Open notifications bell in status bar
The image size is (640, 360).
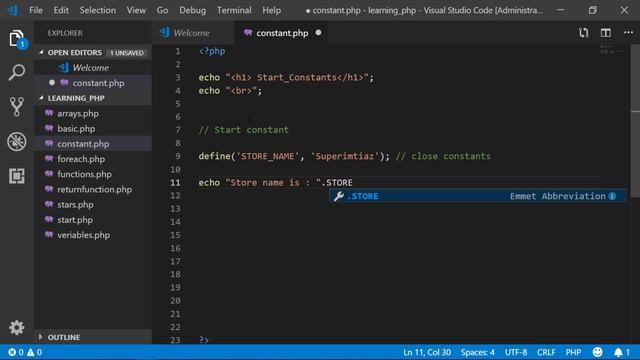tap(622, 352)
